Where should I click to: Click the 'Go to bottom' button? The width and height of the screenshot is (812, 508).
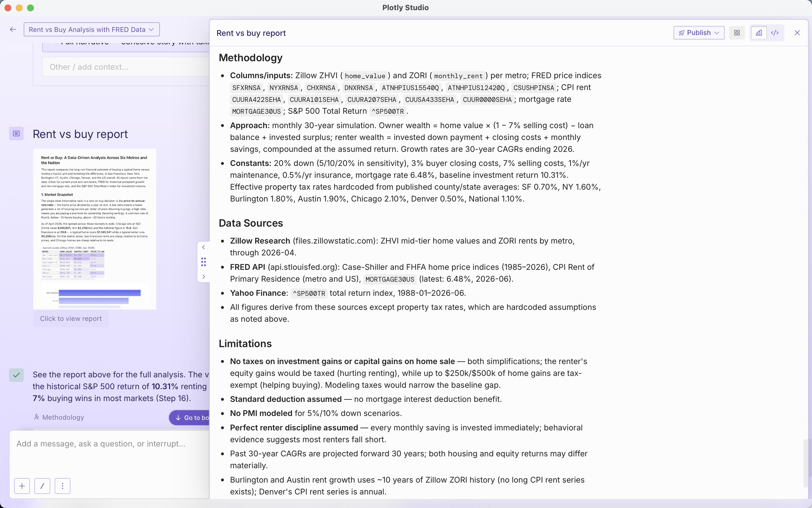tap(189, 418)
